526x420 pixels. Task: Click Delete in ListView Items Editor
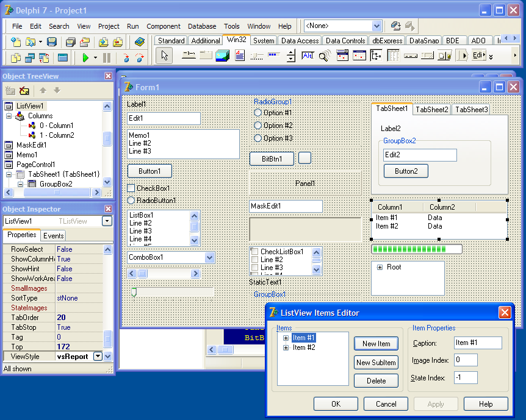(376, 381)
